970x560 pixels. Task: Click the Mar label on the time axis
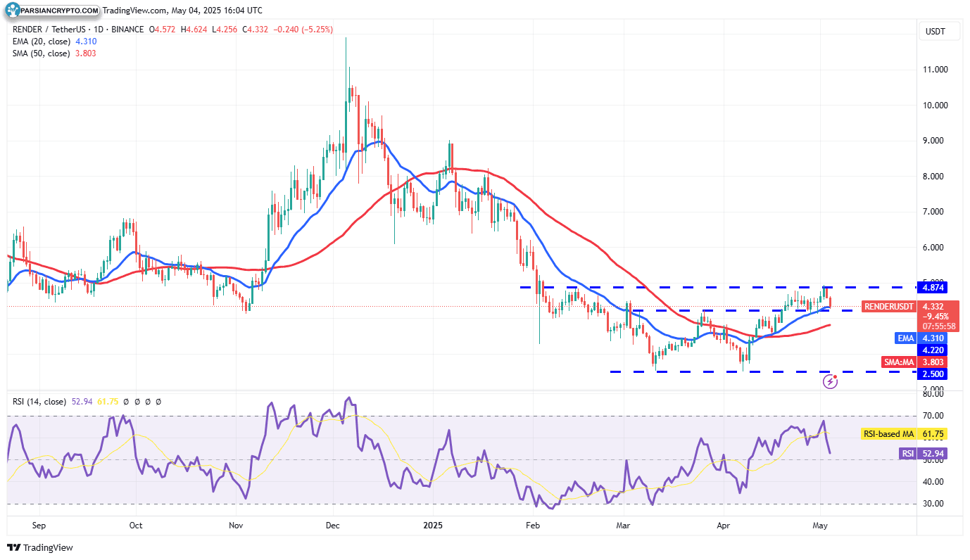(x=622, y=526)
